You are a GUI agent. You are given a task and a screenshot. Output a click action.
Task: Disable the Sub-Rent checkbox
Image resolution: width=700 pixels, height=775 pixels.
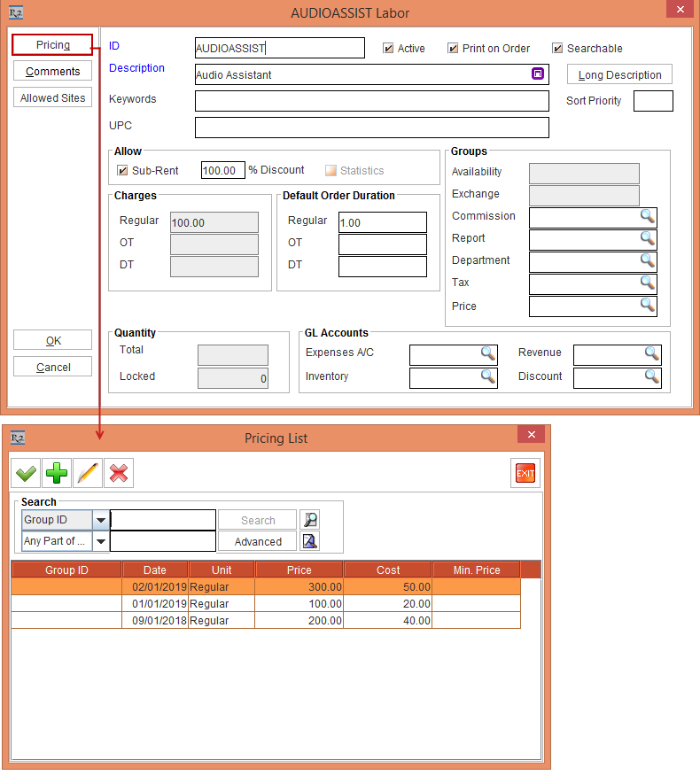pos(123,170)
